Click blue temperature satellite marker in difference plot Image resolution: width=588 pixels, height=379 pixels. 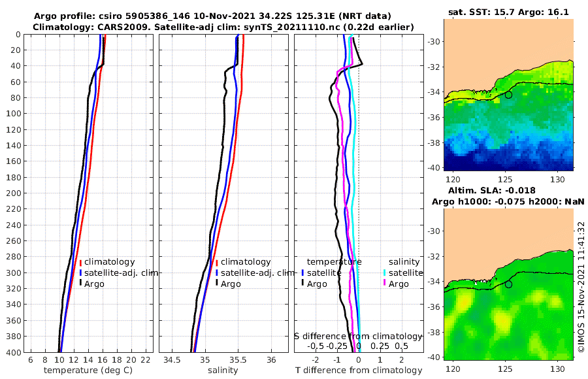click(302, 272)
